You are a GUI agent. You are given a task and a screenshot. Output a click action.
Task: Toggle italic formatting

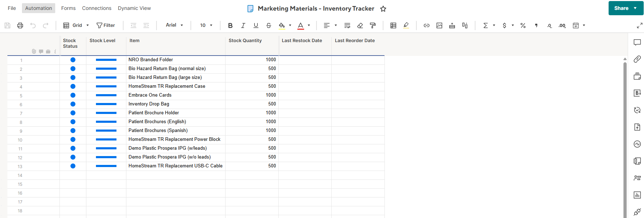(x=243, y=25)
